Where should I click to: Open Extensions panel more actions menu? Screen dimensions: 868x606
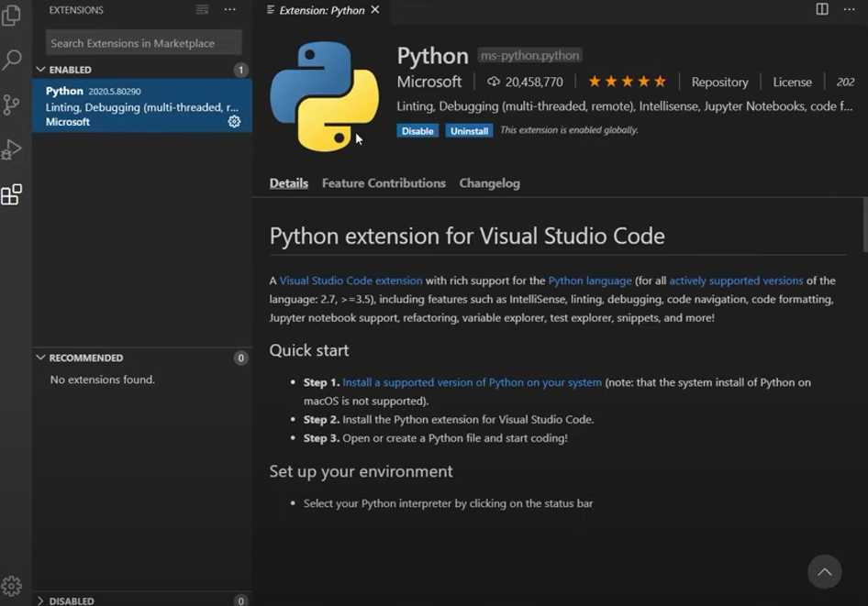pyautogui.click(x=229, y=9)
